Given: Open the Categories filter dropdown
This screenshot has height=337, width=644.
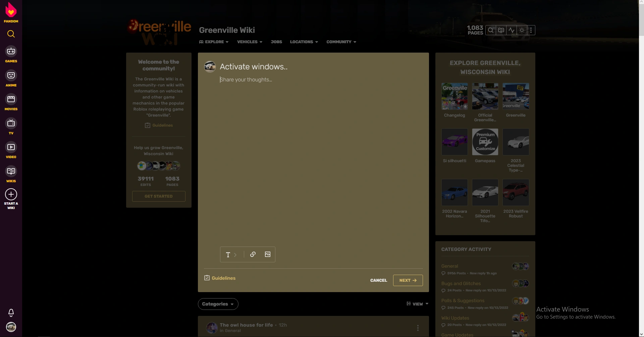Looking at the screenshot, I should coord(218,304).
